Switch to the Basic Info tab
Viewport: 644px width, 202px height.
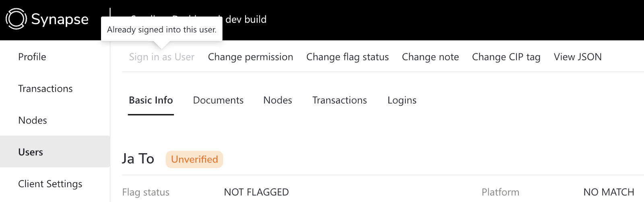point(151,100)
